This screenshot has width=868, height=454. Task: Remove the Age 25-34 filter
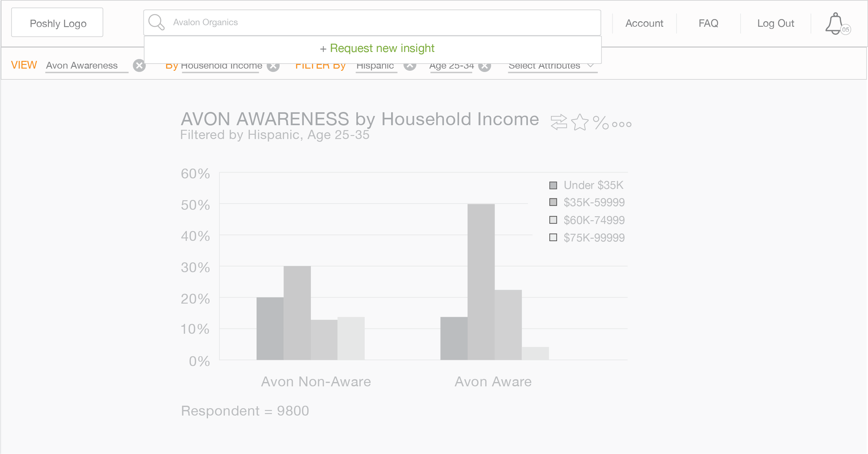tap(485, 66)
